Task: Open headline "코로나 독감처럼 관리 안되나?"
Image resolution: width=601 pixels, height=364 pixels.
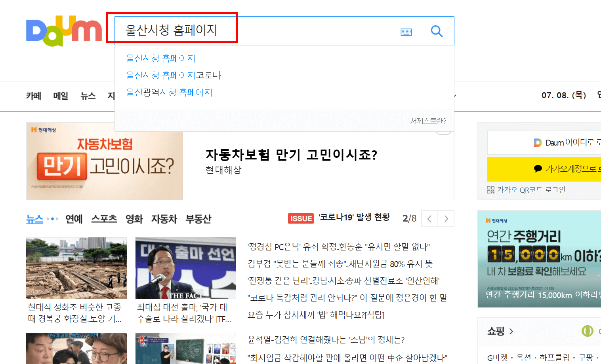Action: (x=347, y=298)
